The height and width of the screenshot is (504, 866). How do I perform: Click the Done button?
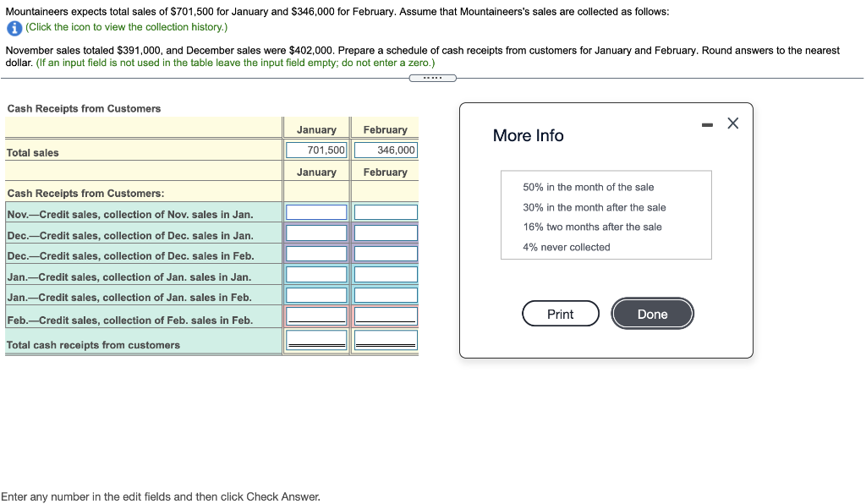[652, 314]
